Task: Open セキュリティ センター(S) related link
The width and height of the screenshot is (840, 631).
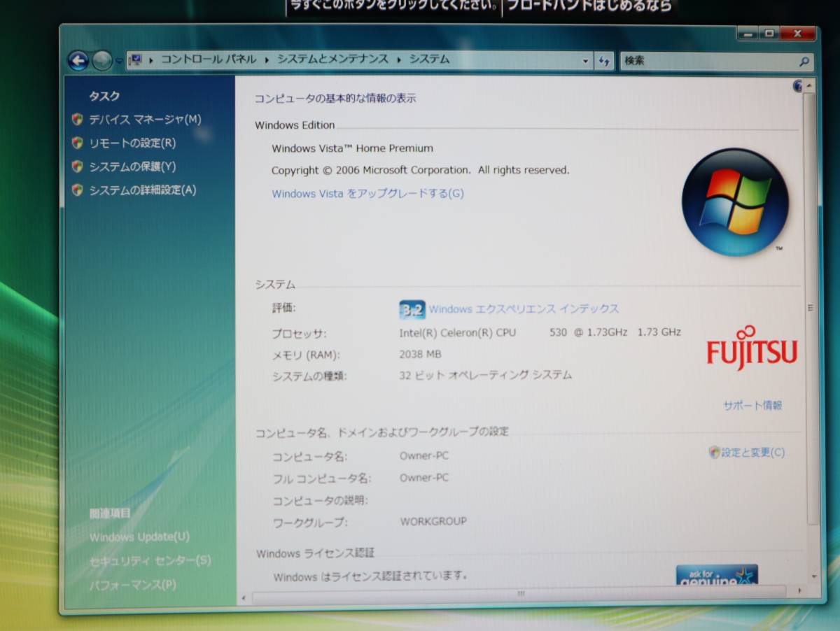Action: pyautogui.click(x=150, y=561)
